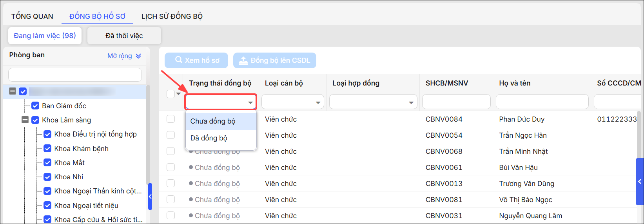Collapse the Khoa Lâm sàng tree node
644x224 pixels.
(x=25, y=120)
